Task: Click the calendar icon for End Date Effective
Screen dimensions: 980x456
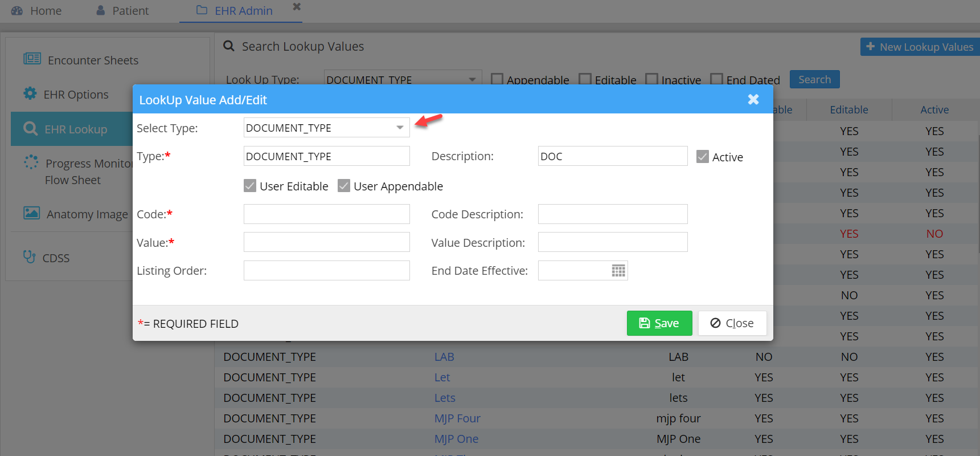Action: (x=618, y=271)
